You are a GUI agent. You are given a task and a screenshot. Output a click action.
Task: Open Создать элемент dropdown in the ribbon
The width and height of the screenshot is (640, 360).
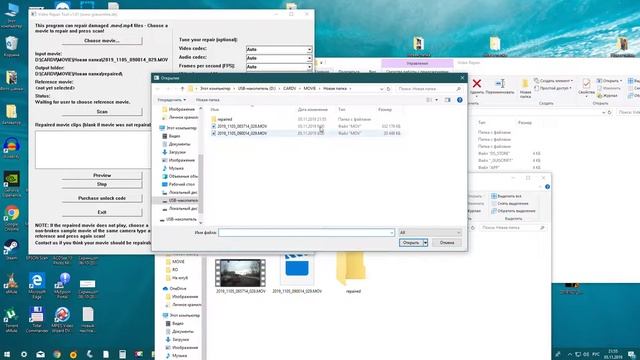tap(553, 81)
